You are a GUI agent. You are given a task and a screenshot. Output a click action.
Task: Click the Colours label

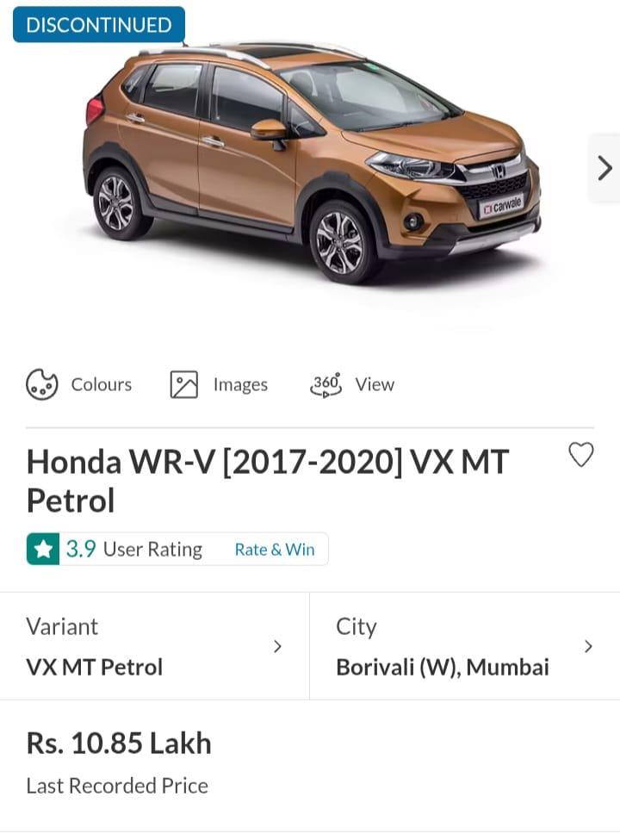(x=102, y=384)
